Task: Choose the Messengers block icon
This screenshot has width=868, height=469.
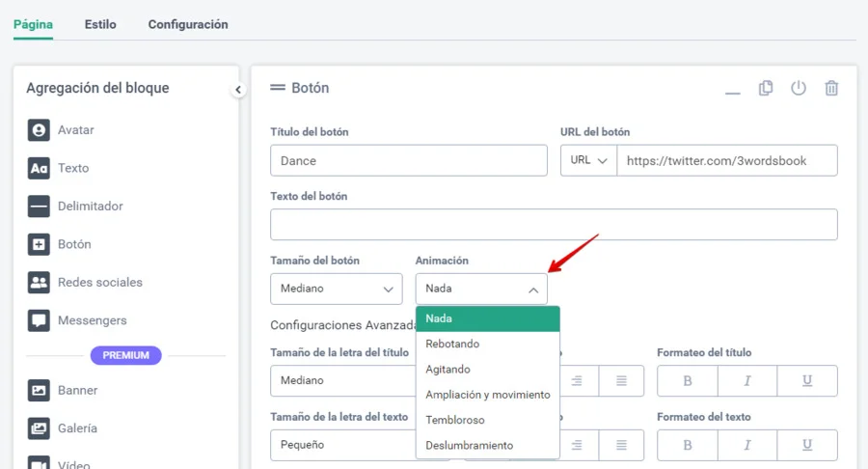Action: click(x=39, y=320)
